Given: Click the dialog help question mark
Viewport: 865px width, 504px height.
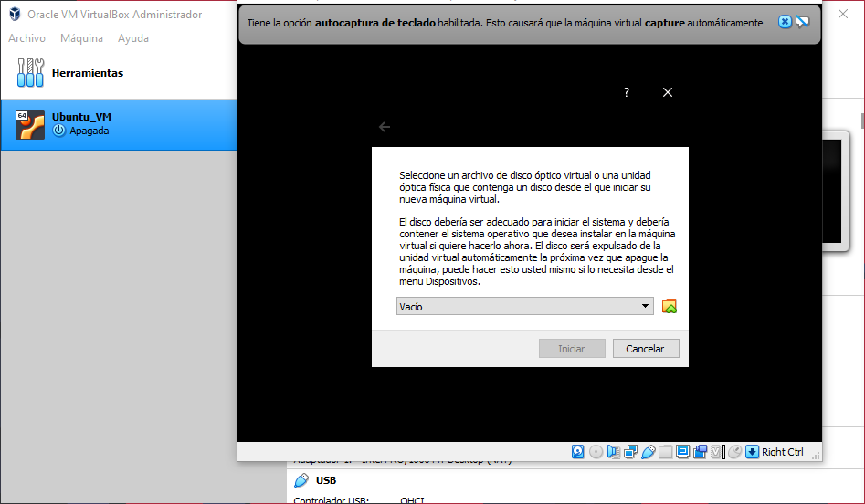Looking at the screenshot, I should point(626,92).
